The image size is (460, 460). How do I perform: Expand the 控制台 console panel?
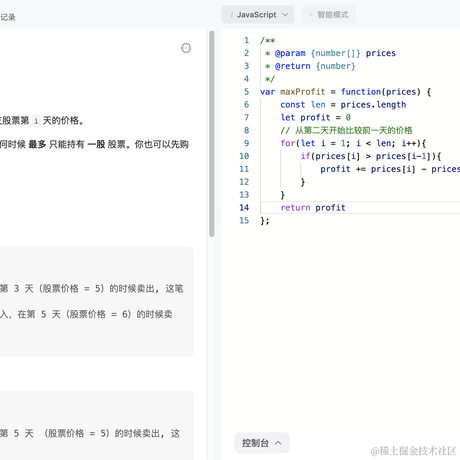tap(262, 443)
